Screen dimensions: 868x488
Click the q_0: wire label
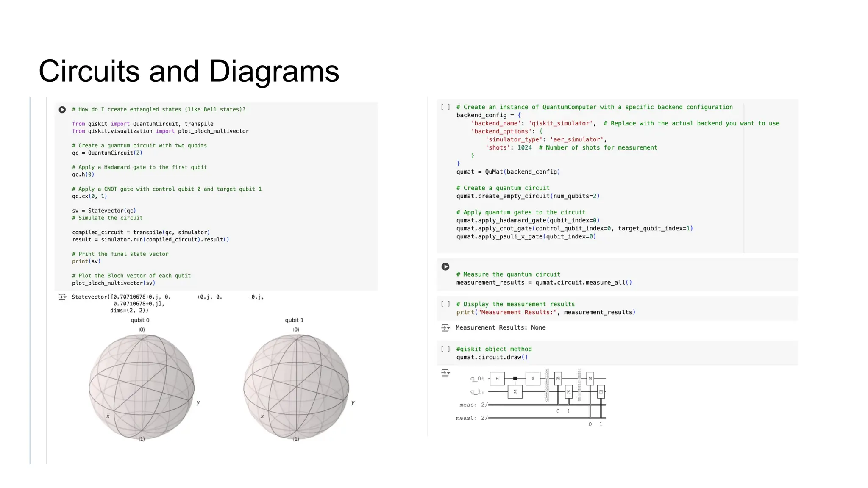point(477,379)
